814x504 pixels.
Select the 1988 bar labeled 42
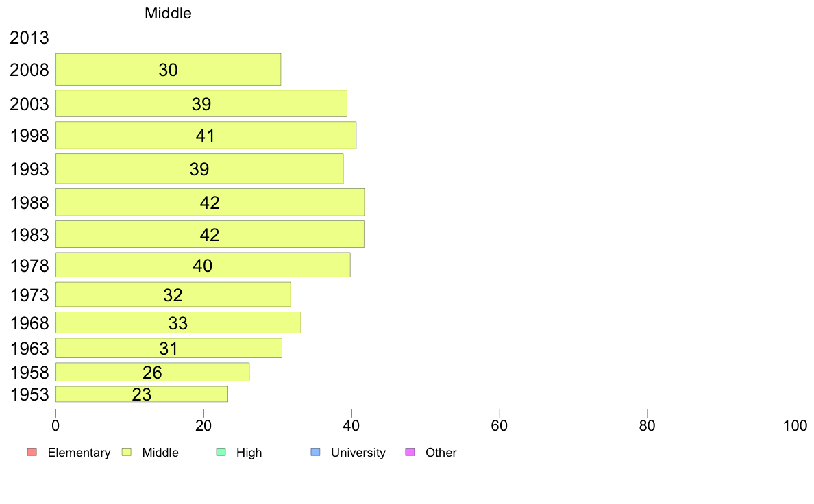210,203
